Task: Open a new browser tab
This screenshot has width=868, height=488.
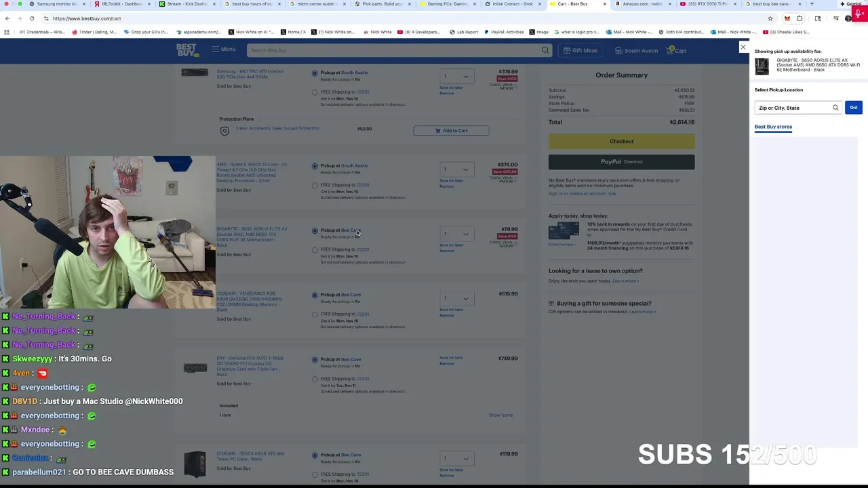Action: click(x=812, y=4)
